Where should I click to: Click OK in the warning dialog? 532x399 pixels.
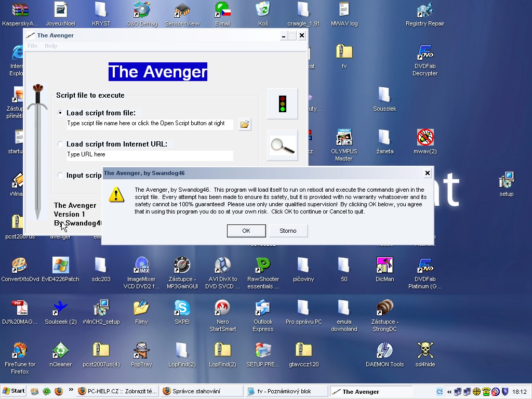246,231
